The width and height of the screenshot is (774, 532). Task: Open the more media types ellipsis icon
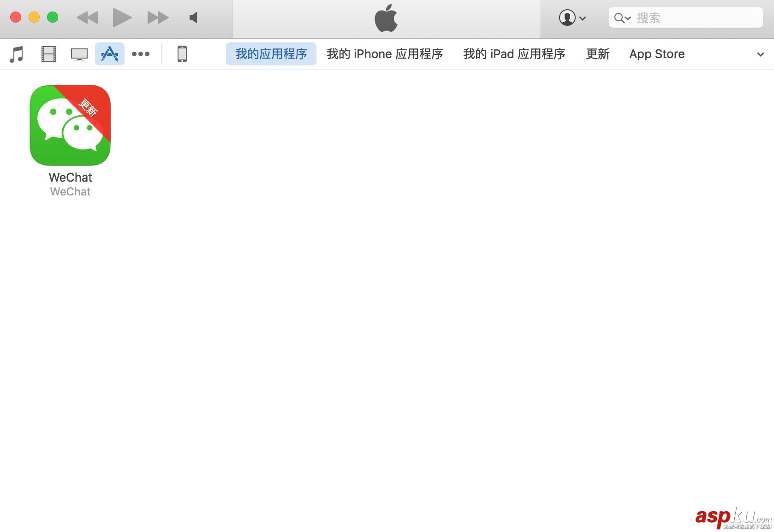(141, 54)
